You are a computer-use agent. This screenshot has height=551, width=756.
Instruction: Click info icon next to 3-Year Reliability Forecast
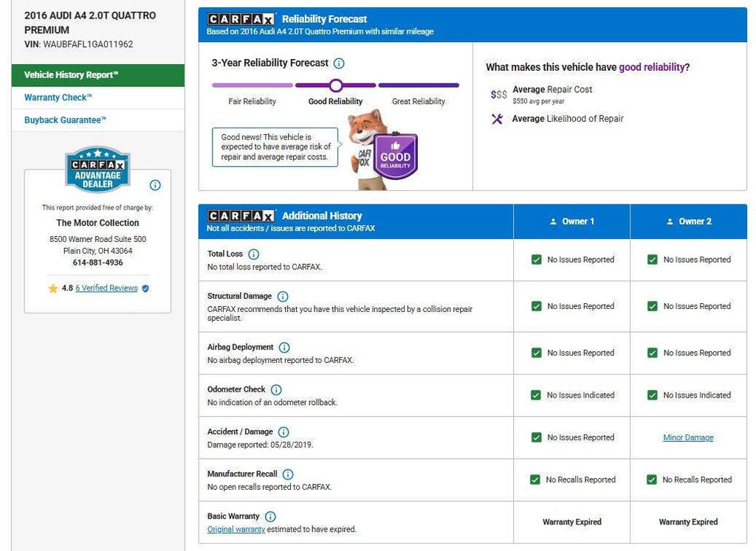click(339, 63)
